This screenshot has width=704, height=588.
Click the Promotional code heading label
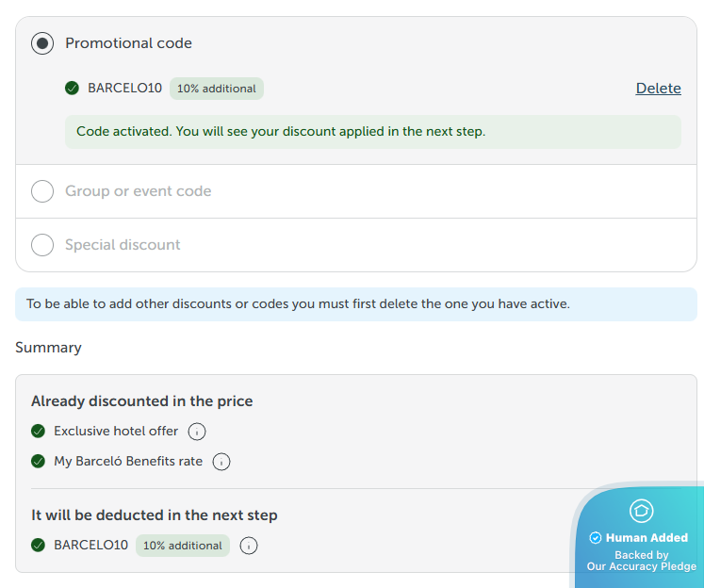[128, 43]
